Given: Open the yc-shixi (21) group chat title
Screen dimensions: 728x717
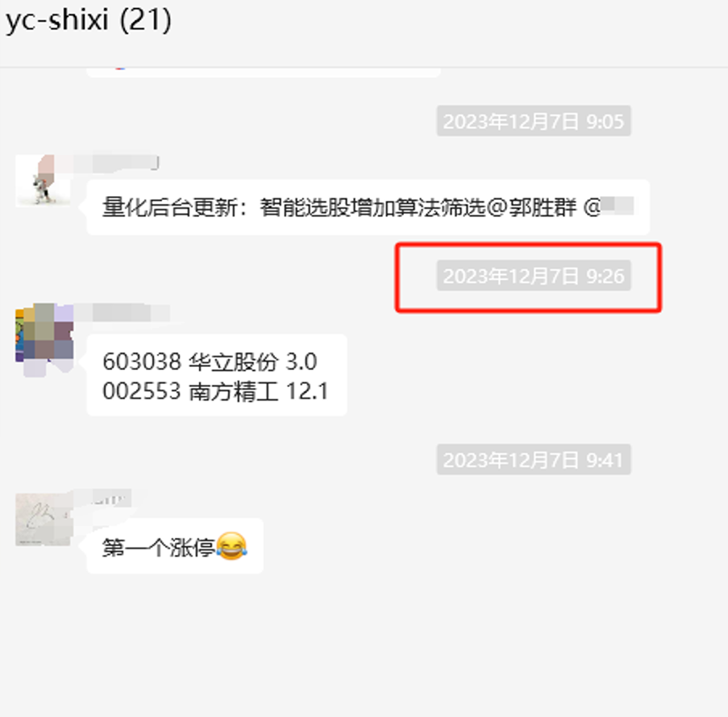Looking at the screenshot, I should click(88, 20).
